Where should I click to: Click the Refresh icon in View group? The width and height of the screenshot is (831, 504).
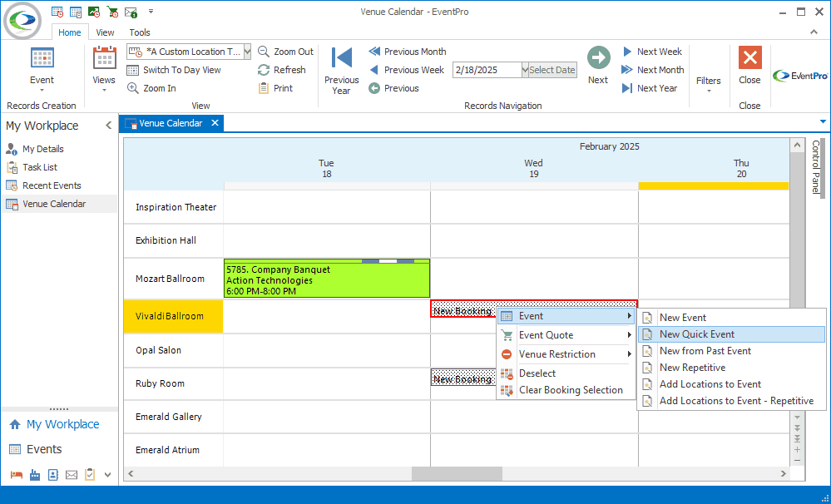click(x=264, y=70)
